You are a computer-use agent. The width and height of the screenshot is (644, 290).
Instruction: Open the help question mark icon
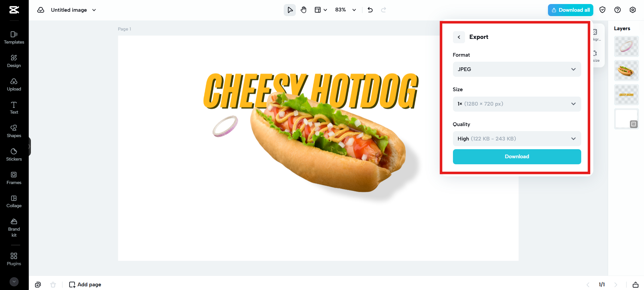(x=617, y=10)
